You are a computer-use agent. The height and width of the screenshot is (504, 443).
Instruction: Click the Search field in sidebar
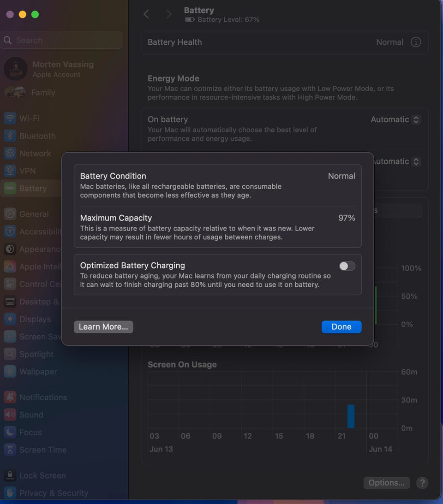pyautogui.click(x=61, y=40)
